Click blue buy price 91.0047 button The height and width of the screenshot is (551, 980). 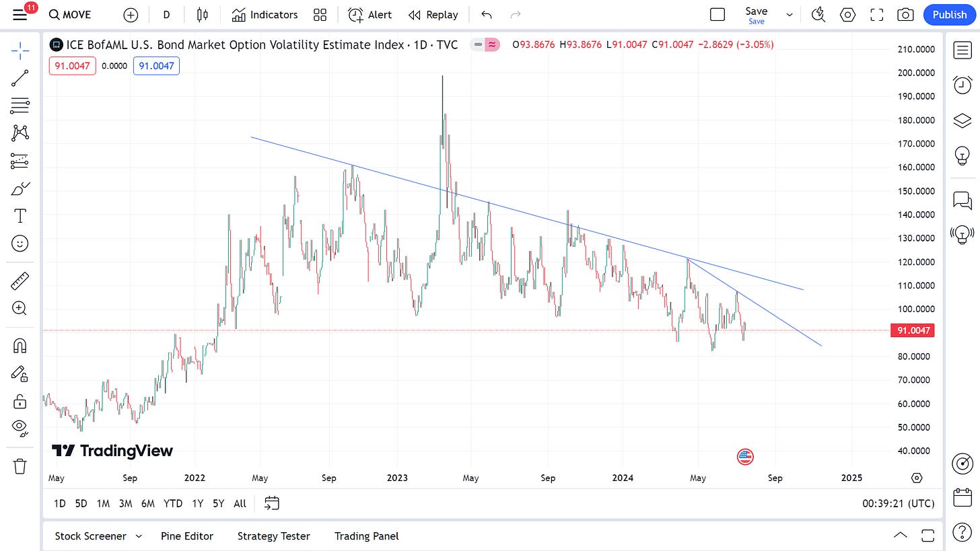tap(156, 66)
